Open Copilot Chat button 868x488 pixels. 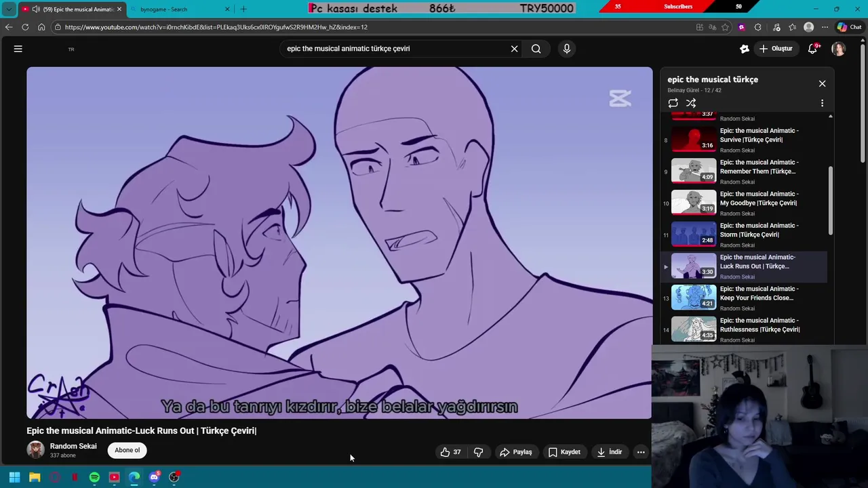point(849,27)
